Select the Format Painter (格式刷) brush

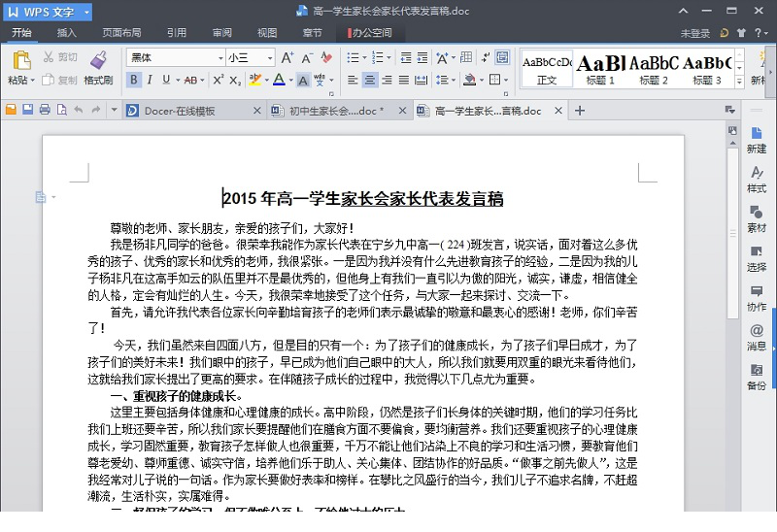tap(99, 60)
